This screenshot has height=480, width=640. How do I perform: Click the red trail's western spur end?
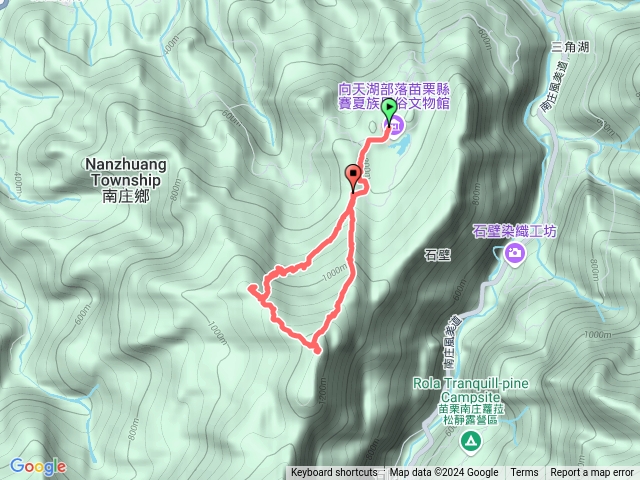[252, 288]
